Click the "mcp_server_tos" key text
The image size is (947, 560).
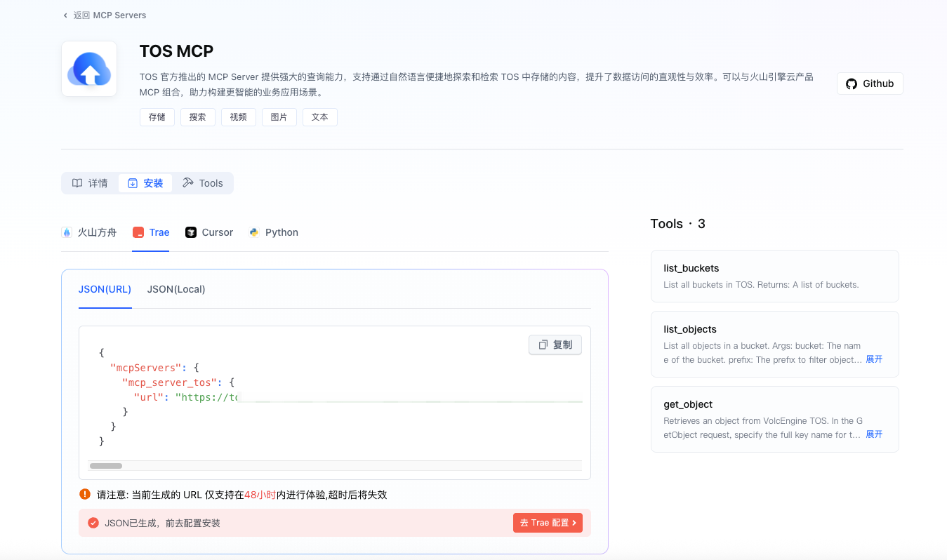(x=169, y=382)
